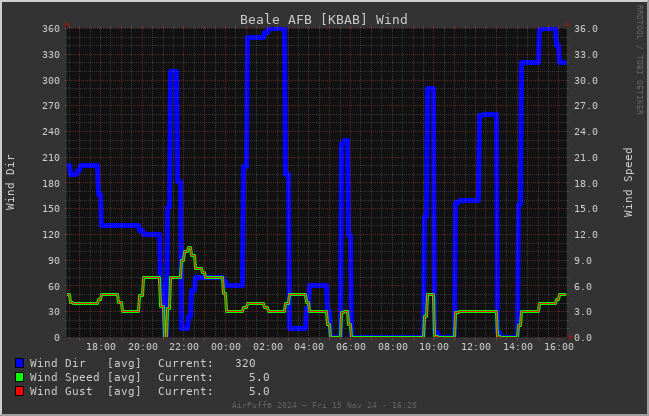Click the green Wind Speed legend swatch

pos(19,378)
